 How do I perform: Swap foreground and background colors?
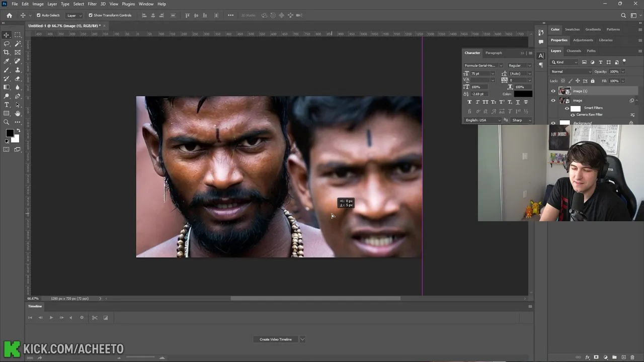(18, 131)
